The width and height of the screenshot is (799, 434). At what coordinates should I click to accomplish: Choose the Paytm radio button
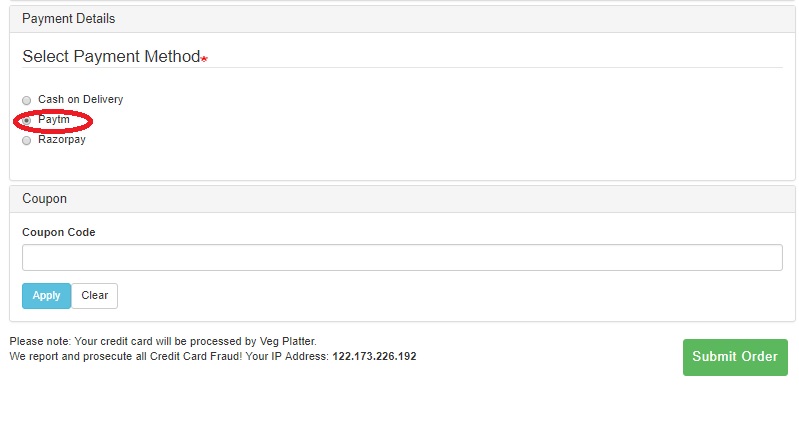point(27,120)
